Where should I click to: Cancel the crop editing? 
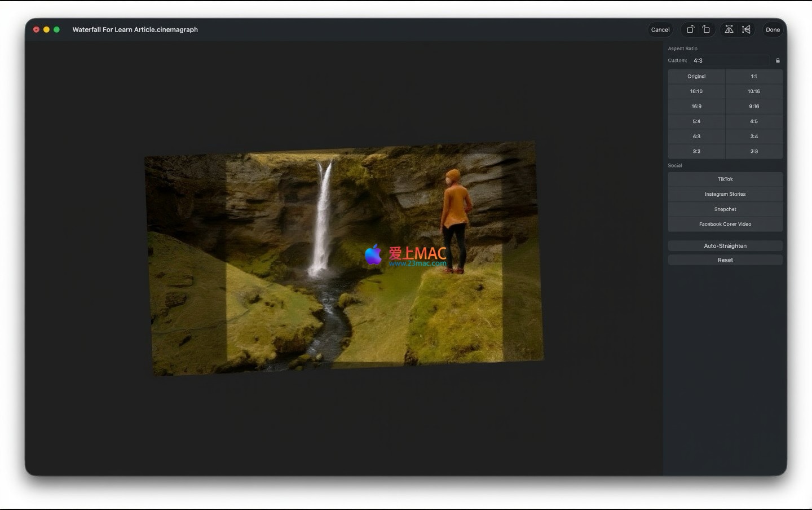point(660,30)
